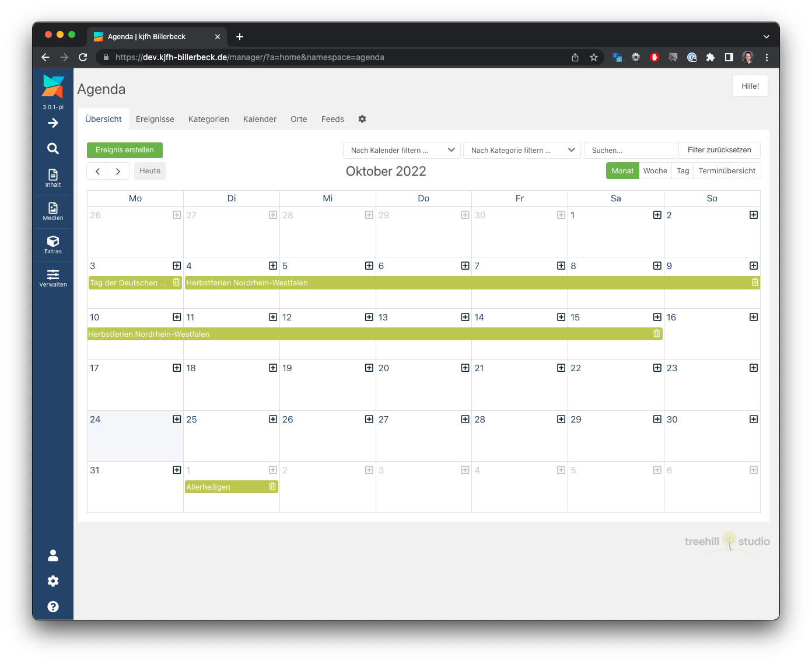
Task: Expand the Nach Kategorie filtern dropdown
Action: (521, 151)
